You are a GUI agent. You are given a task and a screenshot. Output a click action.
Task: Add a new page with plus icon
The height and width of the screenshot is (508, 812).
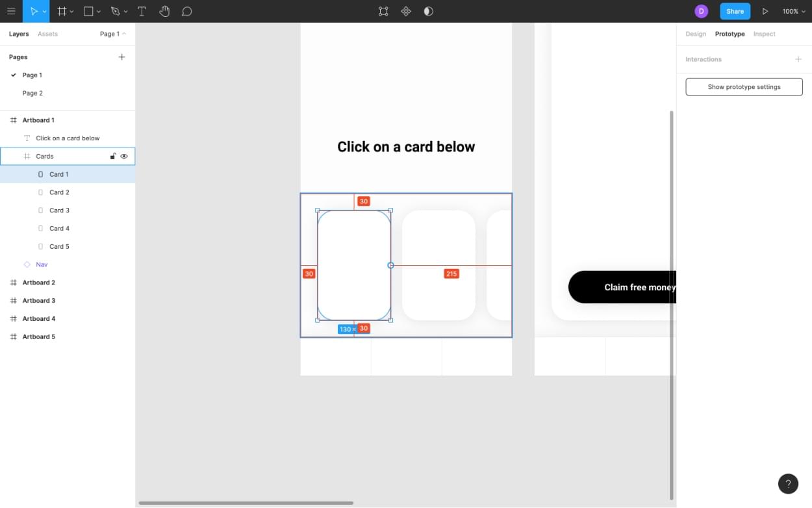tap(121, 57)
